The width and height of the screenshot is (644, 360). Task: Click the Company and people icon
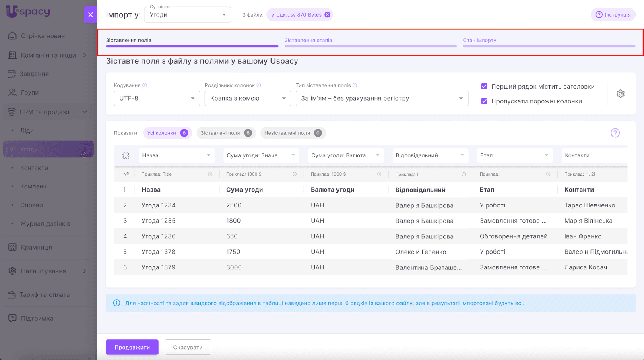coord(12,55)
